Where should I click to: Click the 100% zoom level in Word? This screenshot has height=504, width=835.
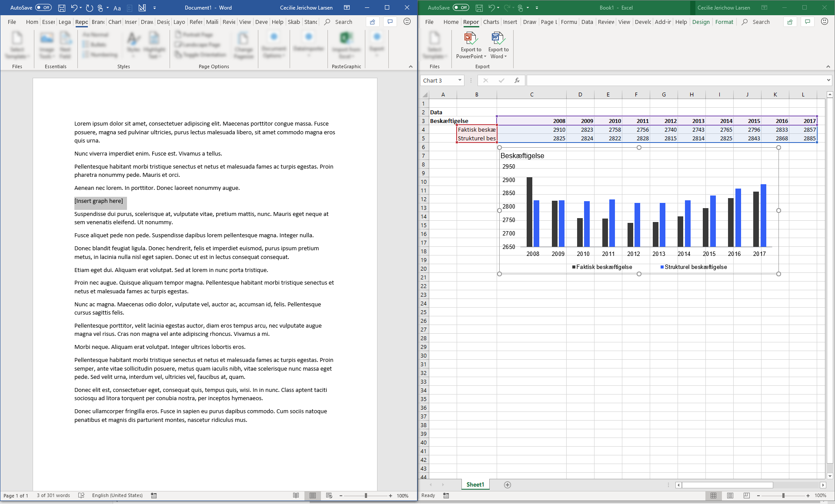coord(403,495)
